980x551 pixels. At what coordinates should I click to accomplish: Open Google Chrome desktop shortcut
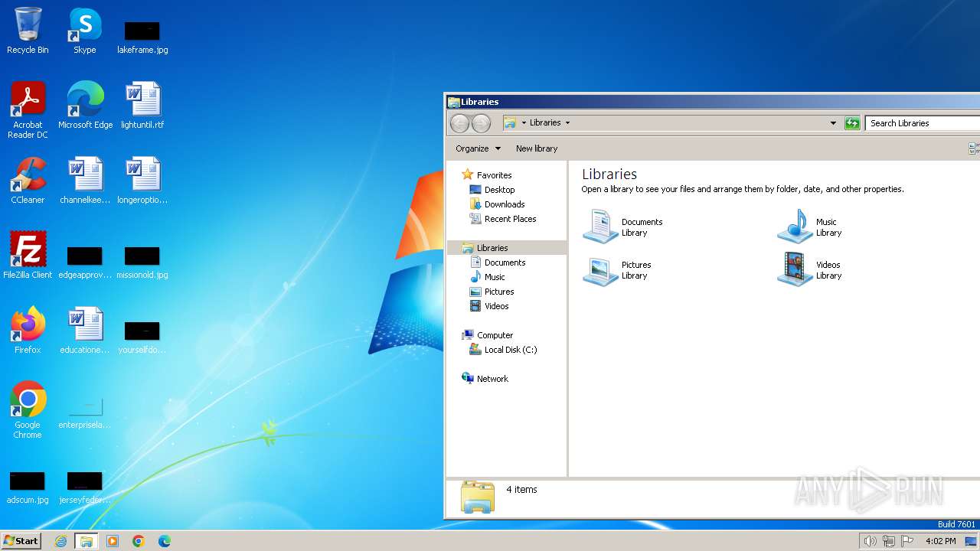click(28, 410)
